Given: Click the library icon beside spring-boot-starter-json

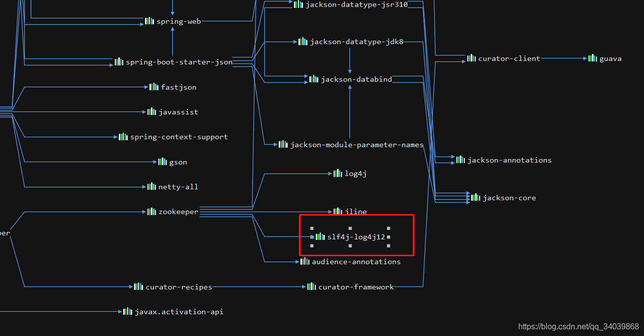Looking at the screenshot, I should pos(119,61).
